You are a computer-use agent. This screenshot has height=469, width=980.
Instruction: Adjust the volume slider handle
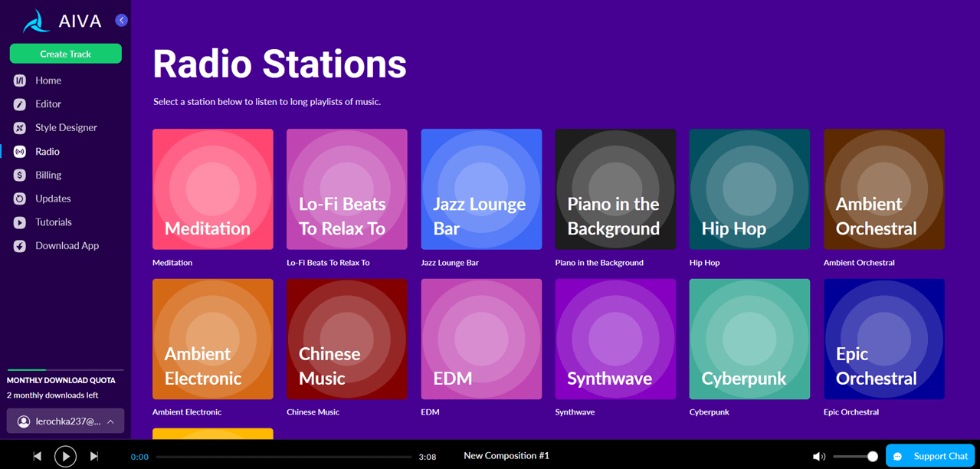pos(873,457)
